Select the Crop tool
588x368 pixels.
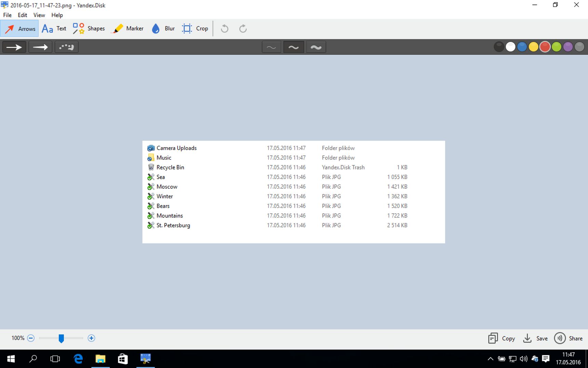(195, 28)
